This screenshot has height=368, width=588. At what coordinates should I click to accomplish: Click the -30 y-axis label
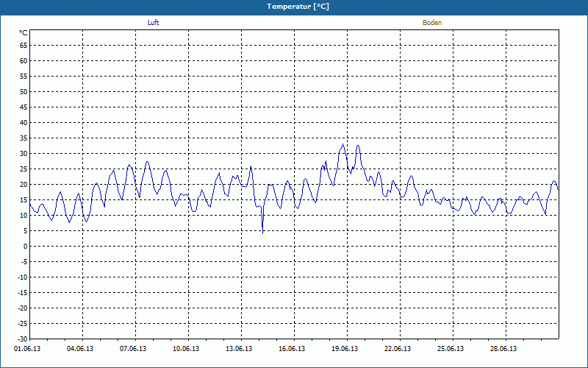tap(23, 339)
